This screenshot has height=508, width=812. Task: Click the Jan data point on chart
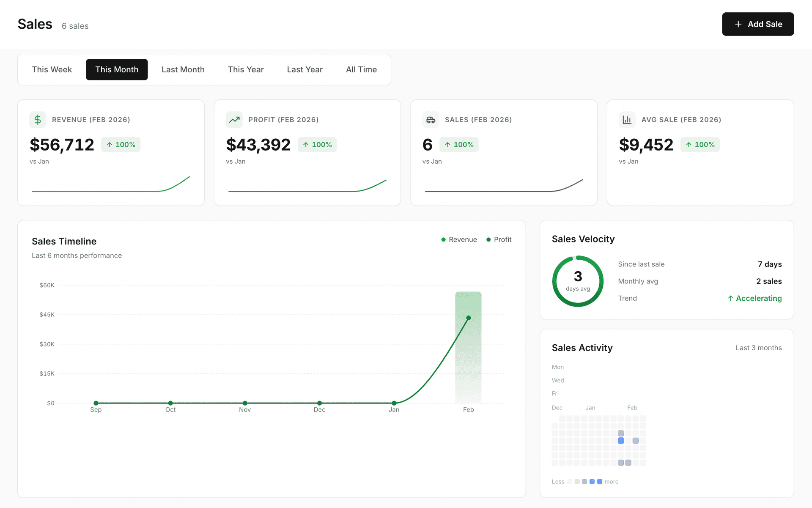(394, 403)
